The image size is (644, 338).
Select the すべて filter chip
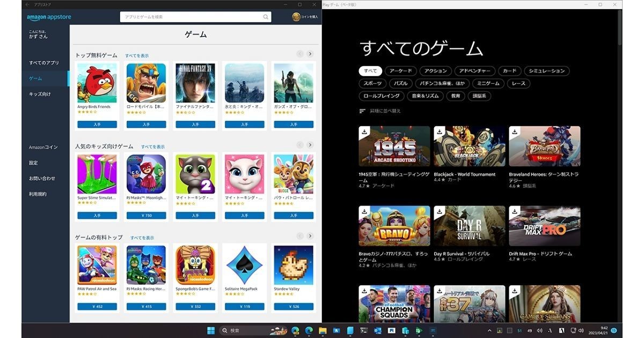370,71
